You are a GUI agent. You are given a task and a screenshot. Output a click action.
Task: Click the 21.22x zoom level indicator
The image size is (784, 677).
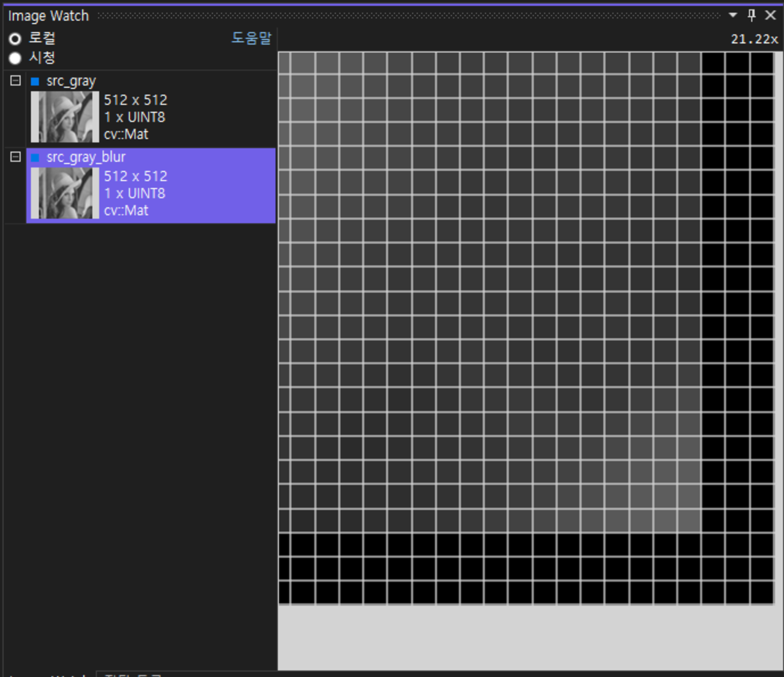[x=754, y=39]
